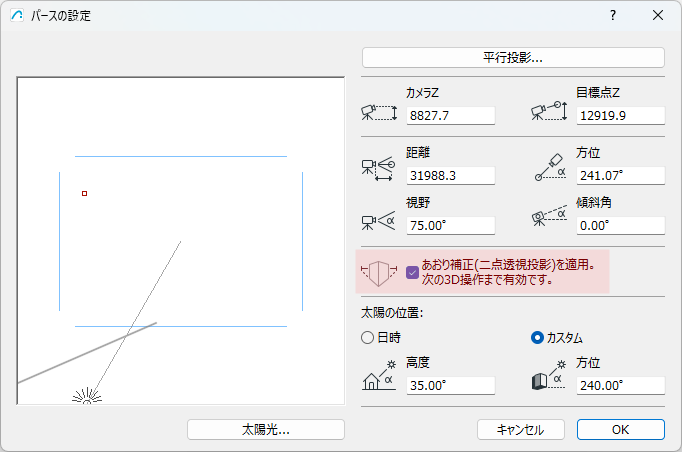Click the target point Z icon

pos(549,111)
